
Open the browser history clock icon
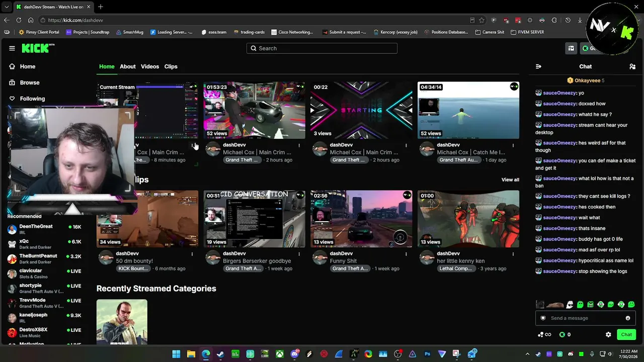click(x=568, y=20)
